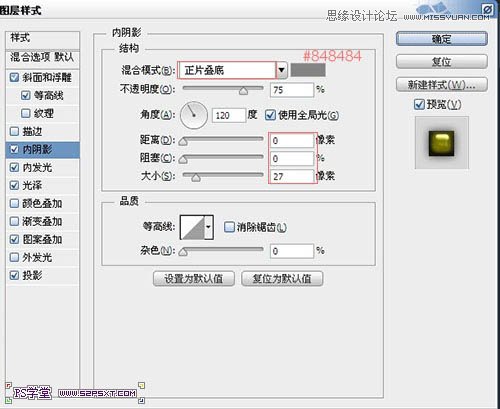The height and width of the screenshot is (409, 500).
Task: Enable the 渐变叠加 checkbox
Action: (14, 221)
